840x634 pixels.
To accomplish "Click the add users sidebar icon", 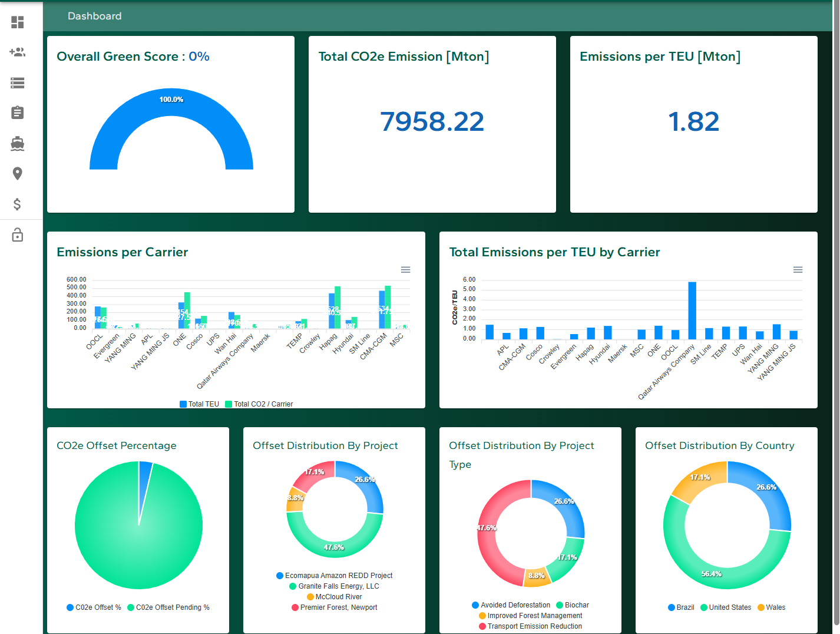I will tap(18, 52).
